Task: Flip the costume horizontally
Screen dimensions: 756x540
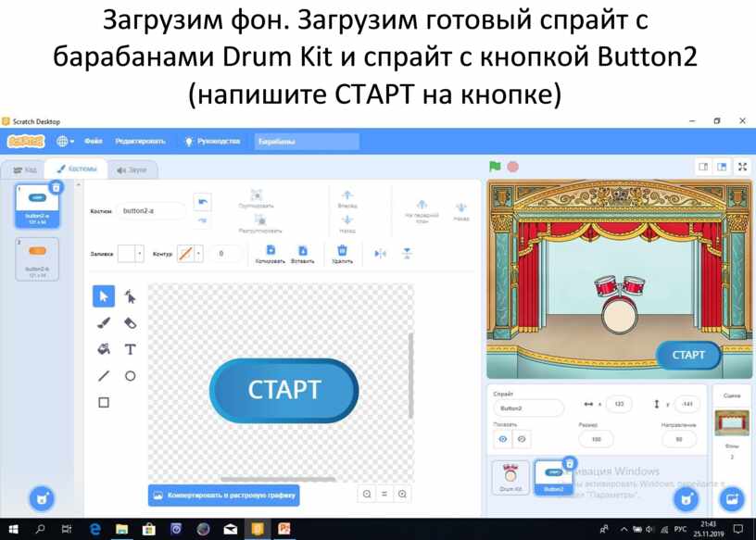Action: (380, 253)
